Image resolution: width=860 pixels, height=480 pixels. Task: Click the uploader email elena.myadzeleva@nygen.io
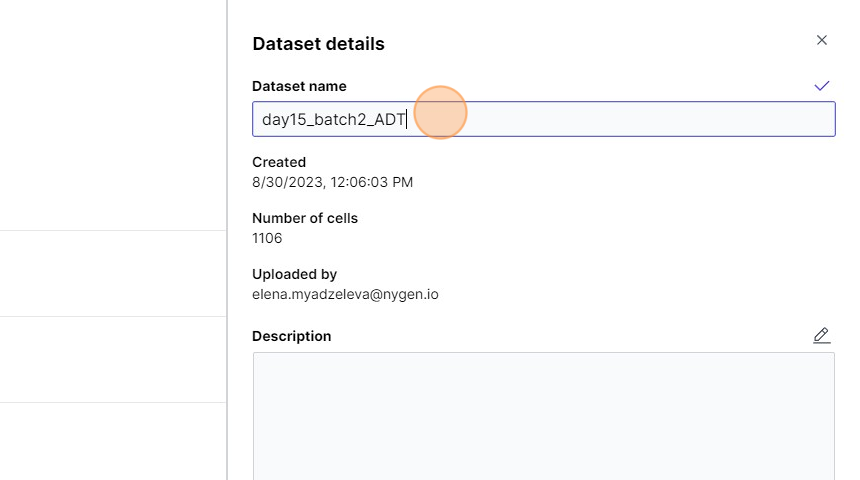345,294
